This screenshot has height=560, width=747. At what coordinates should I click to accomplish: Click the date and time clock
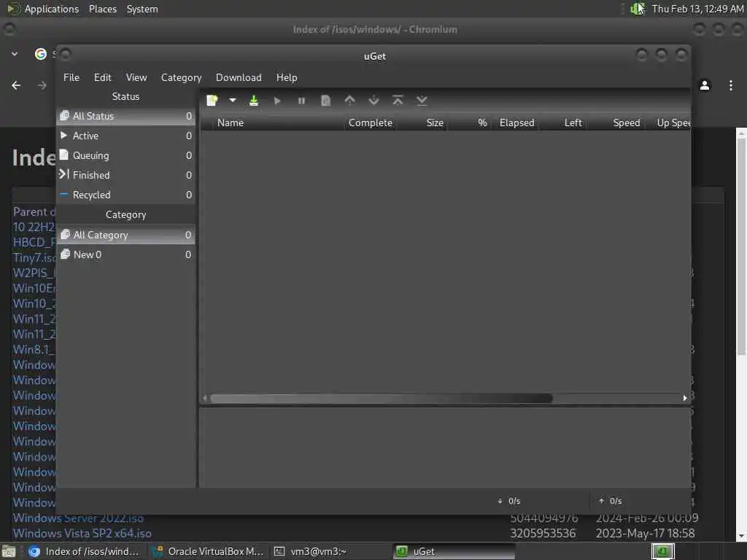(697, 9)
